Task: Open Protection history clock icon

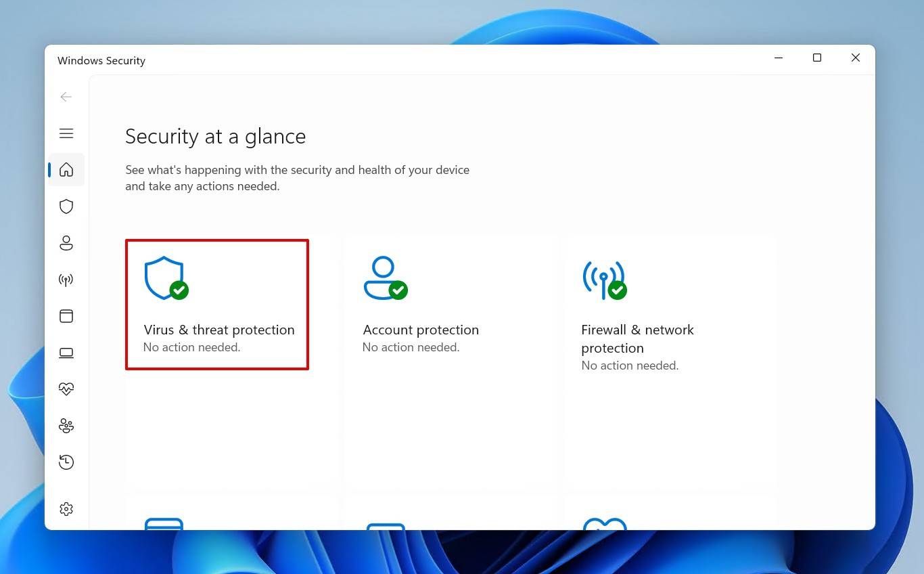Action: click(x=66, y=462)
